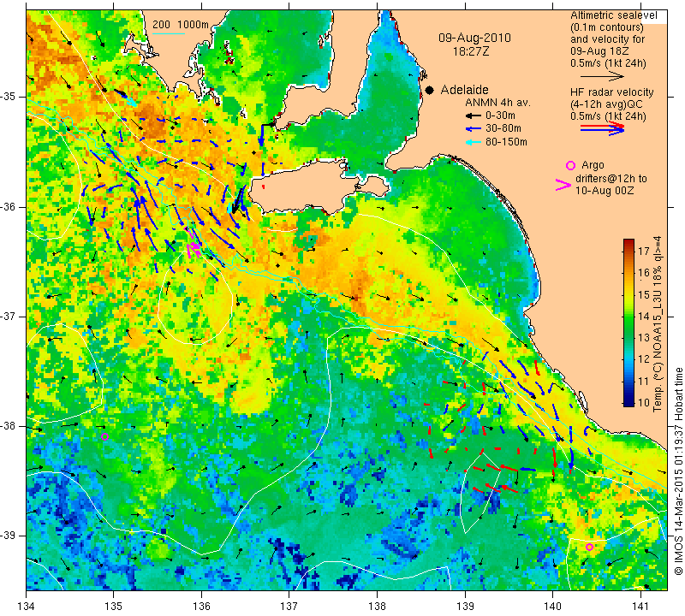Screen dimensions: 685x616
Task: Click the 'ANMN 4h av.' legend title
Action: point(497,103)
